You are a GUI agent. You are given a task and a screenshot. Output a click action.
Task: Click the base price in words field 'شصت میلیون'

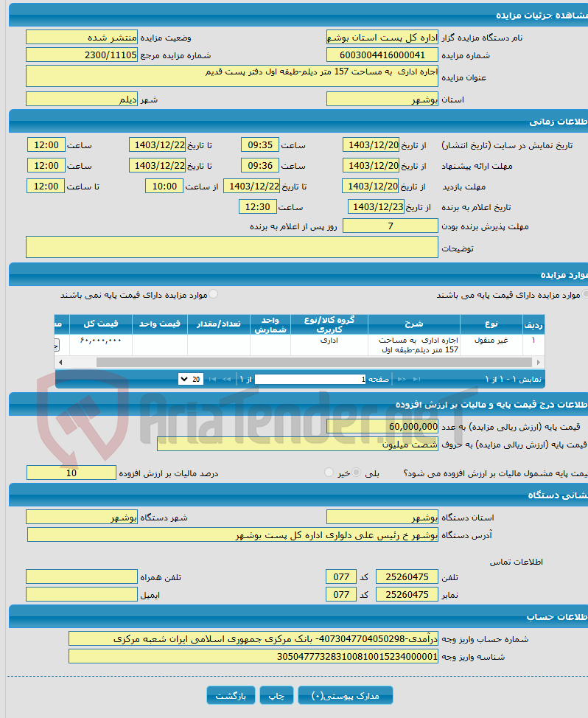click(298, 444)
